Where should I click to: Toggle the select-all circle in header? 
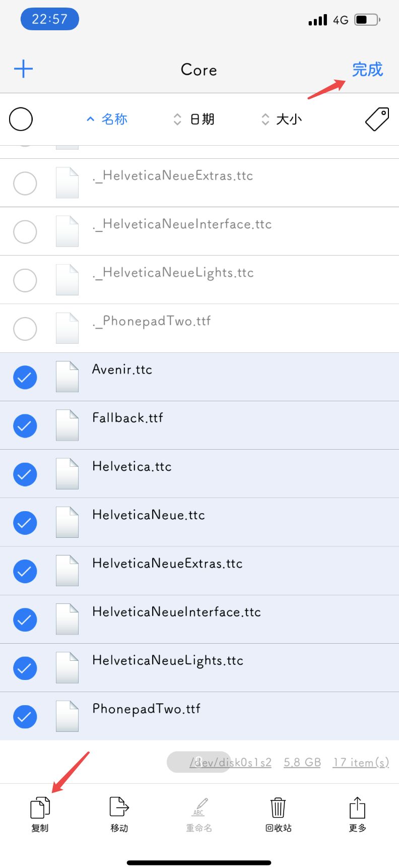pyautogui.click(x=21, y=119)
